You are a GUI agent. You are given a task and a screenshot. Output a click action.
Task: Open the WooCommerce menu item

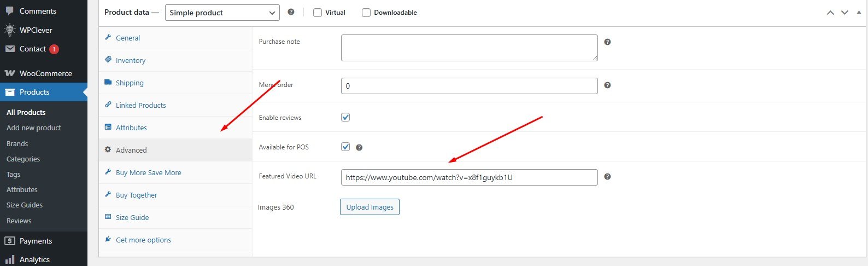pos(44,73)
